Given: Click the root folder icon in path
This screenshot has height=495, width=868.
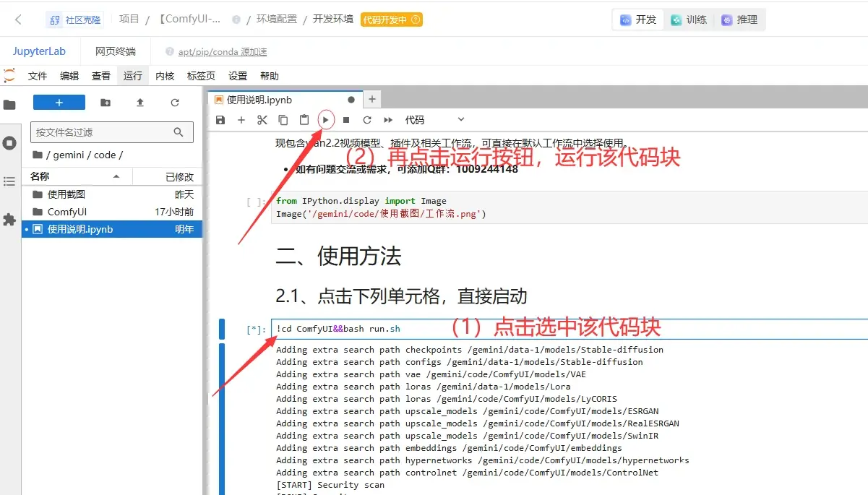Looking at the screenshot, I should 37,155.
